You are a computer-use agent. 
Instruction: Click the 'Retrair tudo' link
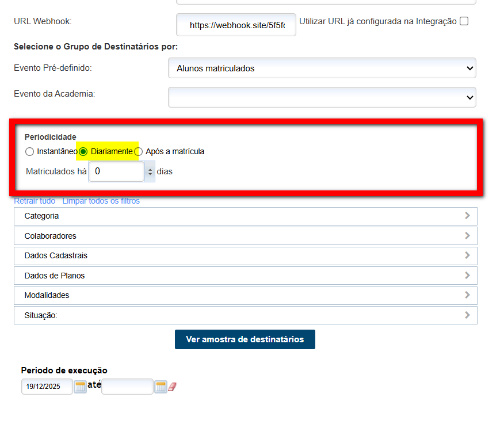pos(35,201)
